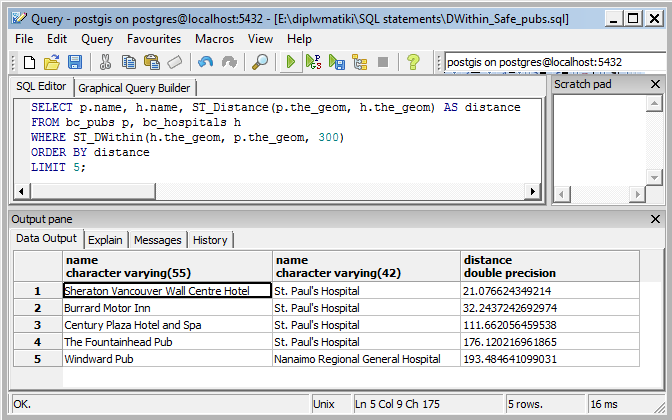Screen dimensions: 672x420
Task: Click the name character varying(55) column header
Action: click(x=168, y=266)
